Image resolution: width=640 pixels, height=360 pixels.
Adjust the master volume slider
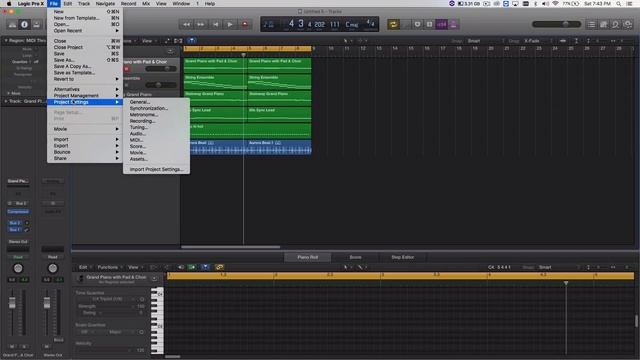(556, 24)
